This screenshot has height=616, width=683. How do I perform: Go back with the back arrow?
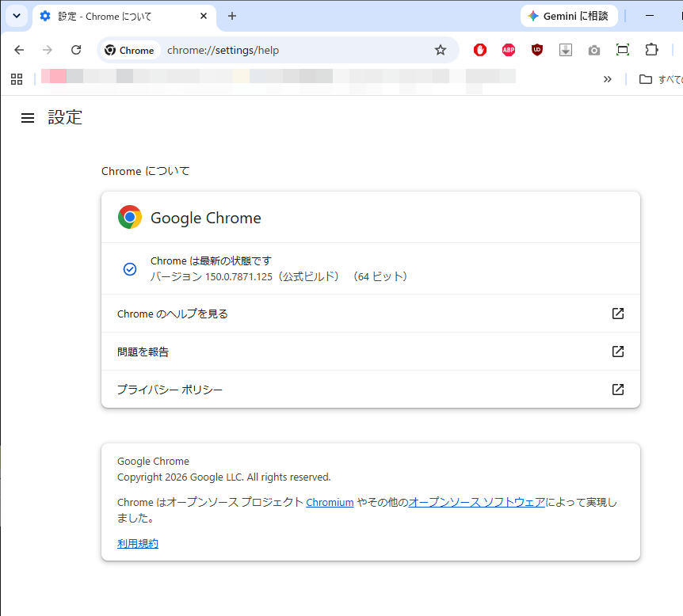(19, 50)
